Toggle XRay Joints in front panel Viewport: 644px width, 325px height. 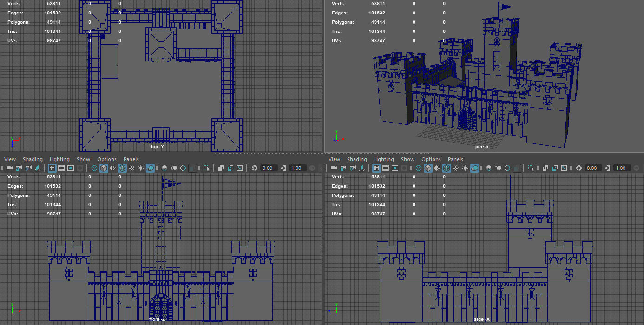240,168
